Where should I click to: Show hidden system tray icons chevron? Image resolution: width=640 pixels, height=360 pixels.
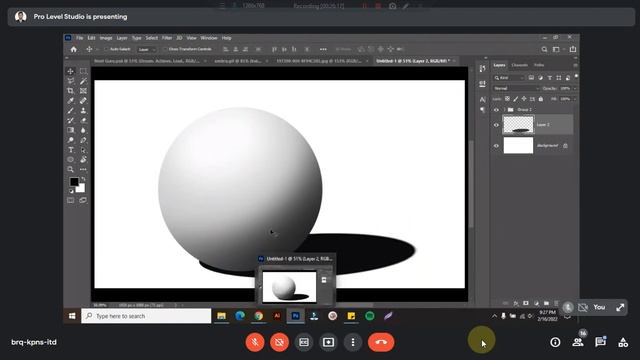494,316
